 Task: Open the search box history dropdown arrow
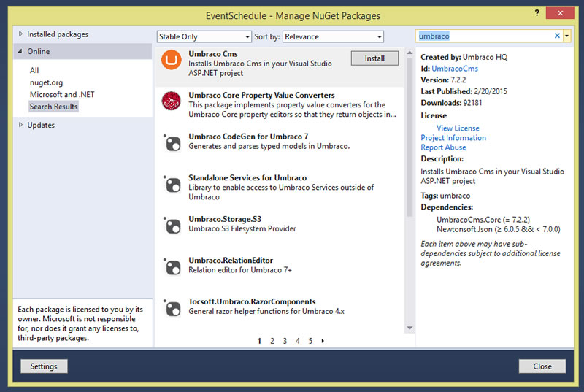click(x=567, y=36)
